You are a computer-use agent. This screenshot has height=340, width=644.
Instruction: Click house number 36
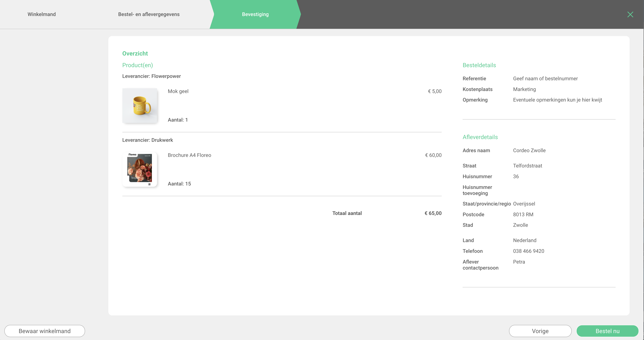(516, 176)
